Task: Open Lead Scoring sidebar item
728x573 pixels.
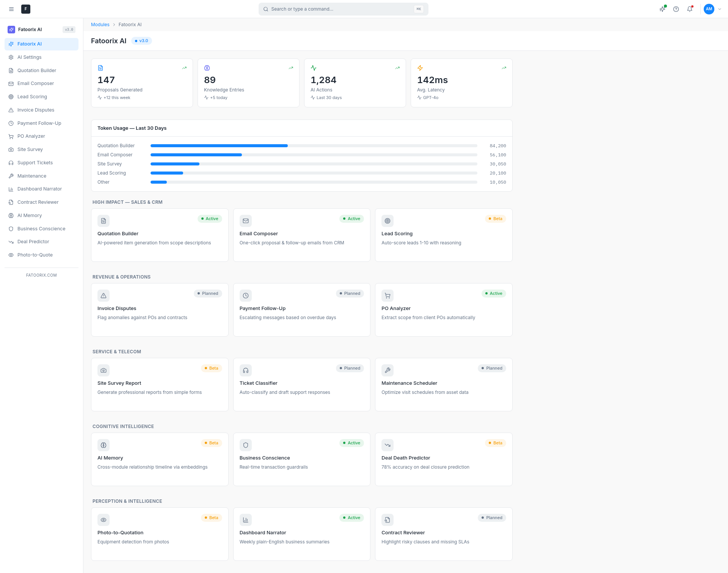Action: coord(42,97)
